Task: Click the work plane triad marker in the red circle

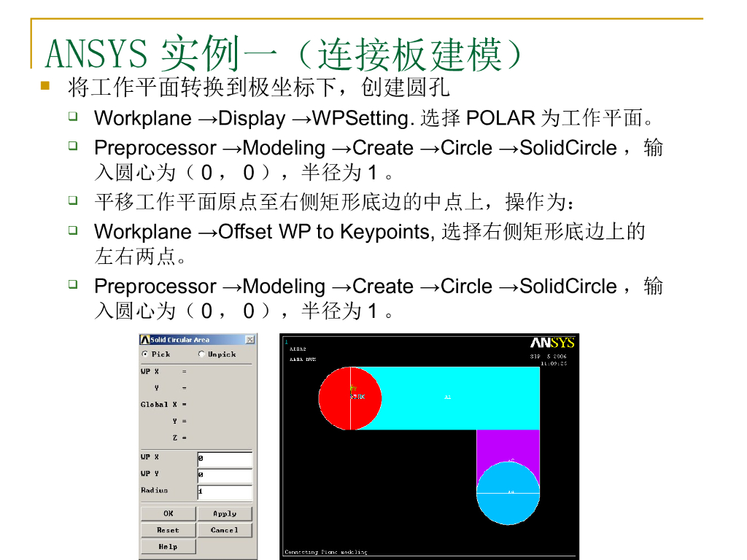Action: tap(357, 393)
